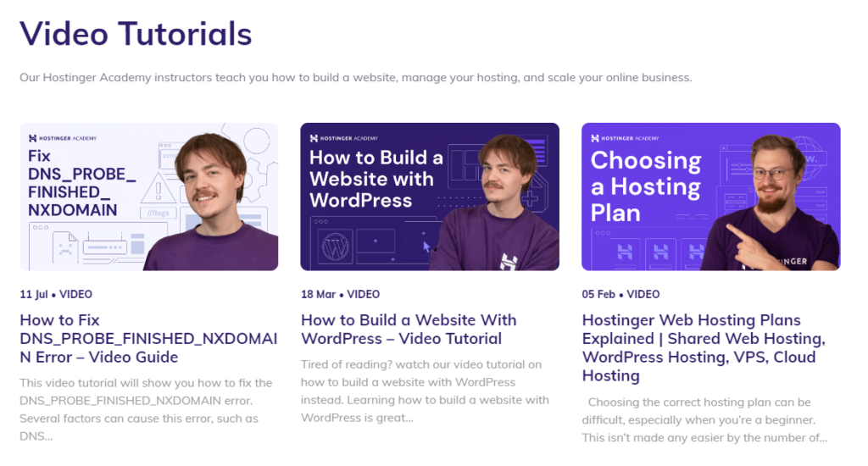Open 'How to Fix DNS_PROBE_FINISHED_NXDOMAIN Error' title link
The height and width of the screenshot is (466, 868).
pos(148,339)
